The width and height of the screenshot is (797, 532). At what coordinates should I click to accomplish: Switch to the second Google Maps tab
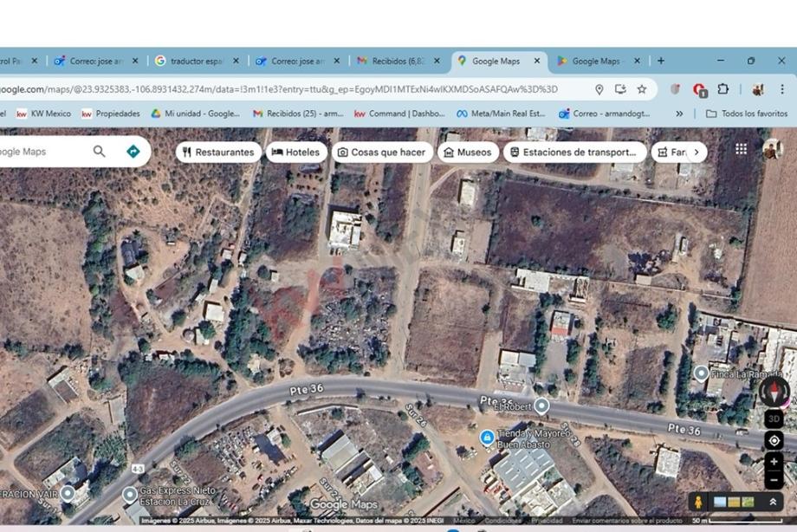tap(599, 61)
